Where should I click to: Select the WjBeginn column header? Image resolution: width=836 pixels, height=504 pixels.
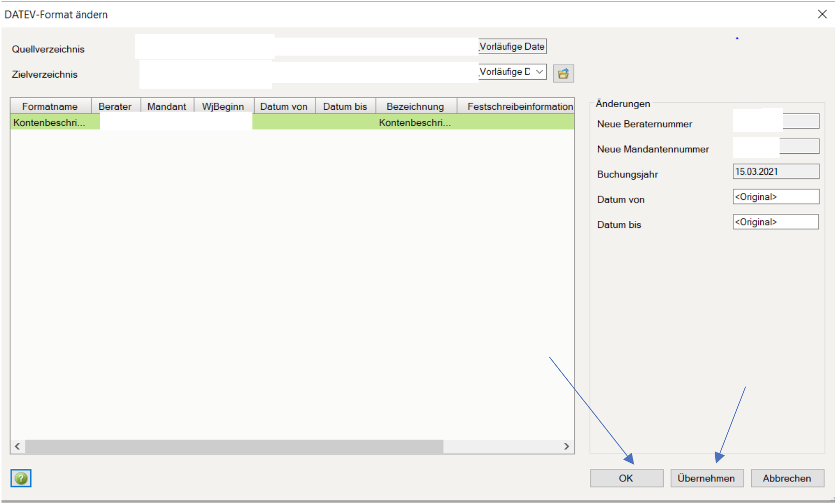pos(223,106)
